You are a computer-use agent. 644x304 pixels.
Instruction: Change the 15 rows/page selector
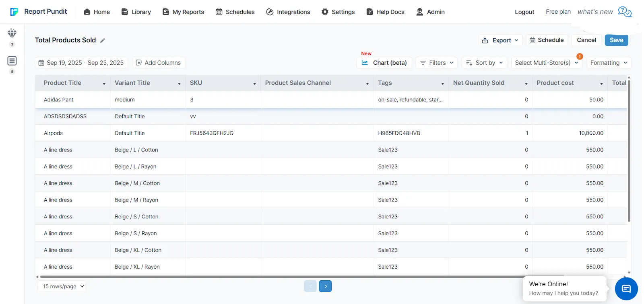[x=62, y=286]
